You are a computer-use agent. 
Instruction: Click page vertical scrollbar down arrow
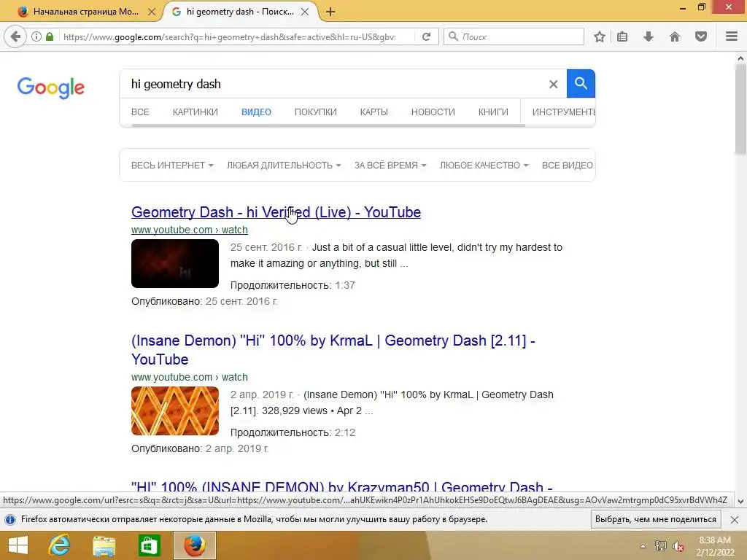point(740,501)
